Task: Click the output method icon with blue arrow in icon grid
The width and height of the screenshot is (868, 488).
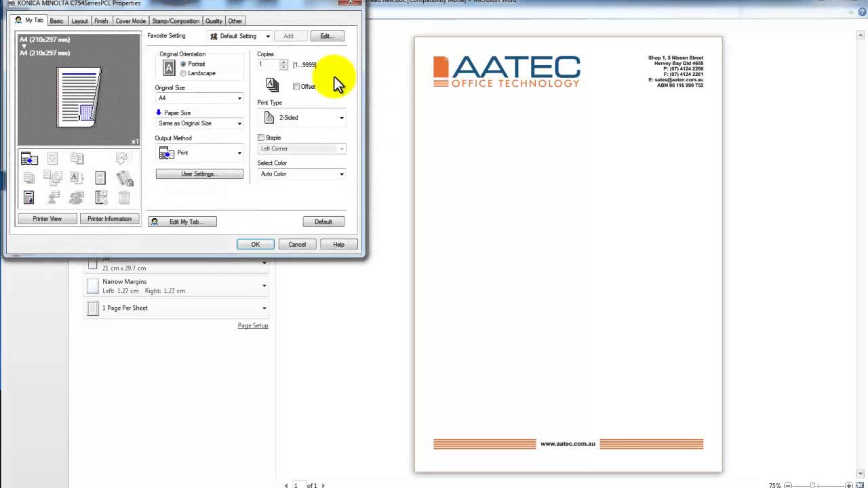Action: 29,159
